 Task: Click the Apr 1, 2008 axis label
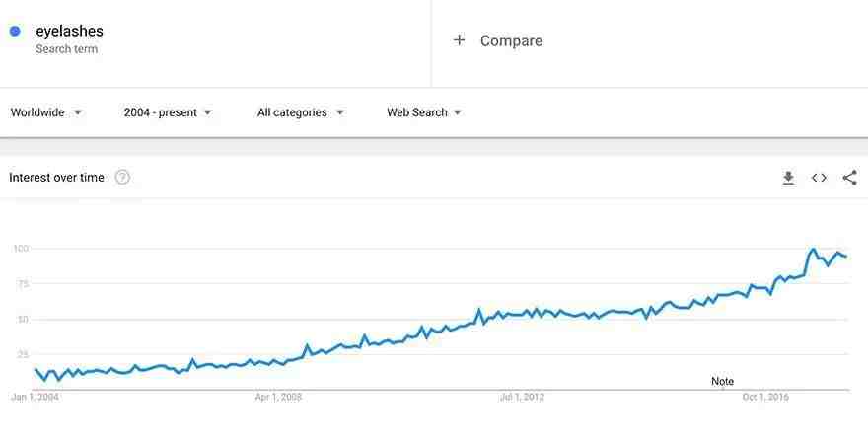pos(278,397)
